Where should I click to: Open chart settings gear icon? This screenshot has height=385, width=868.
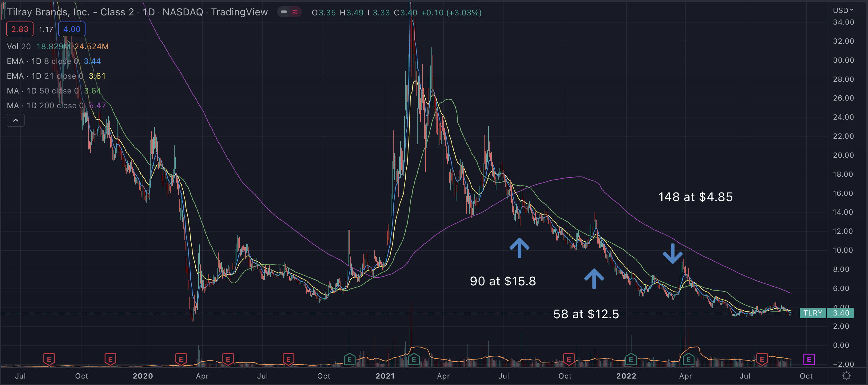click(x=846, y=375)
